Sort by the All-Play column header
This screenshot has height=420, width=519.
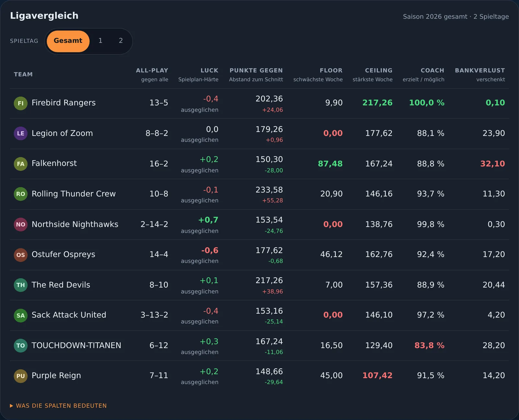tap(152, 70)
